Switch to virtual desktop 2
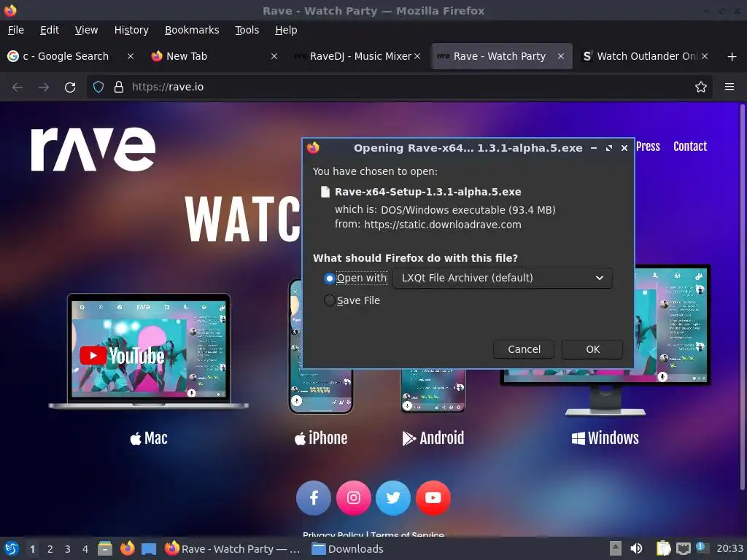This screenshot has height=560, width=747. point(50,549)
